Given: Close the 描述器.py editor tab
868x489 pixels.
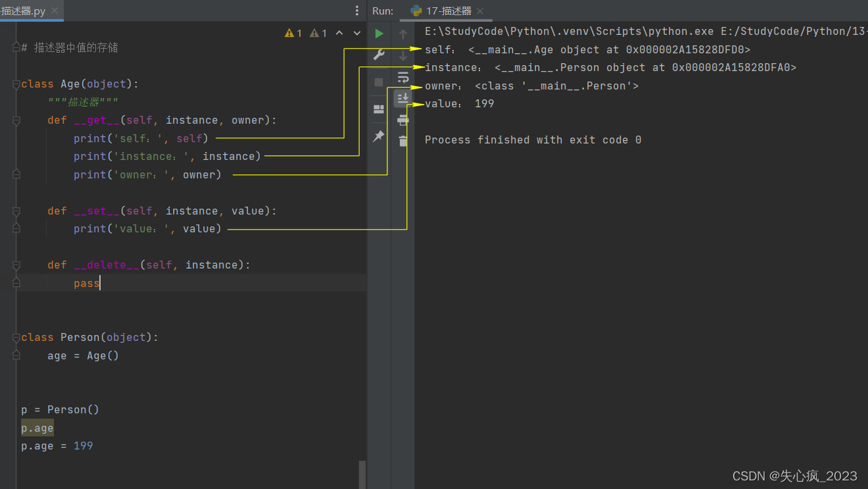Looking at the screenshot, I should coord(54,11).
